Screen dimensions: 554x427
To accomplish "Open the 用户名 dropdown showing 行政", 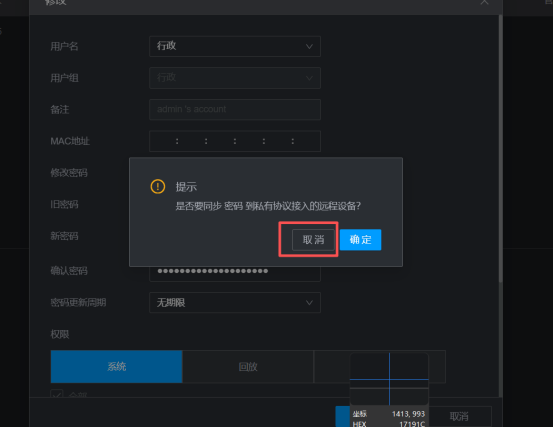I will point(235,46).
